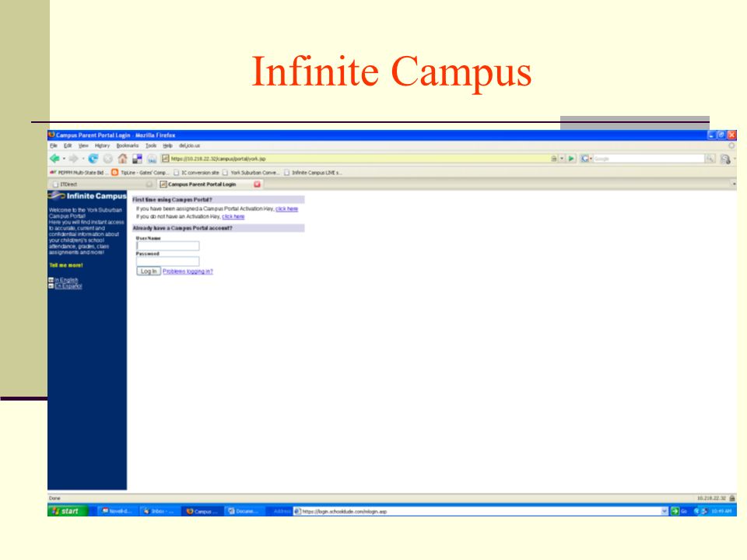Open the View menu
Image resolution: width=747 pixels, height=560 pixels.
[x=83, y=145]
